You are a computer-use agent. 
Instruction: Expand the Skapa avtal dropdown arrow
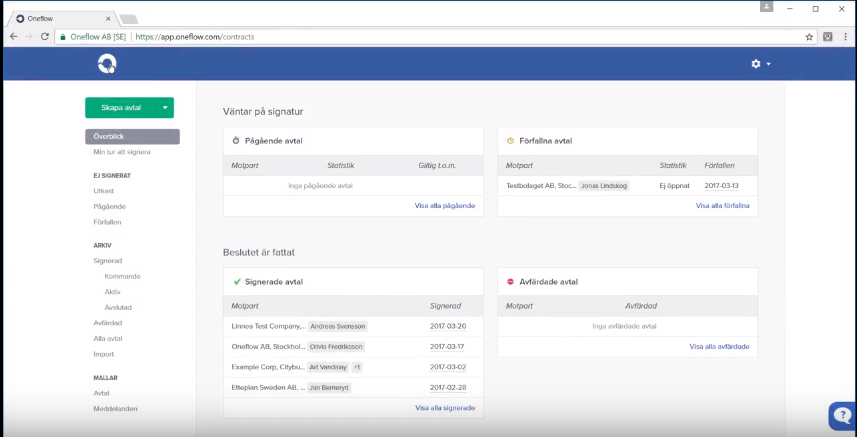pyautogui.click(x=165, y=108)
